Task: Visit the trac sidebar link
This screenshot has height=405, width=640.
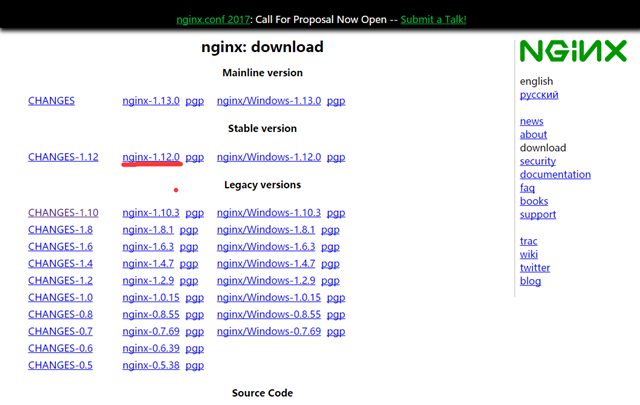Action: pyautogui.click(x=528, y=241)
